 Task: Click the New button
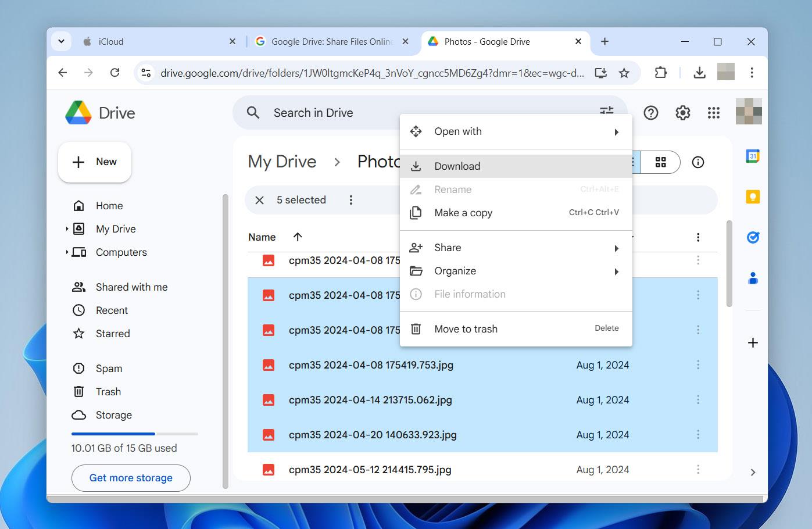point(95,162)
